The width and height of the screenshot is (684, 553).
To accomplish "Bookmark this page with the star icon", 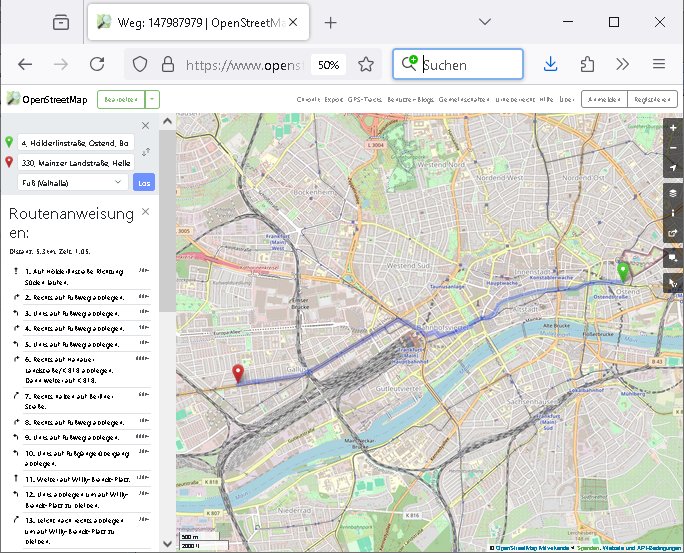I will coord(366,64).
